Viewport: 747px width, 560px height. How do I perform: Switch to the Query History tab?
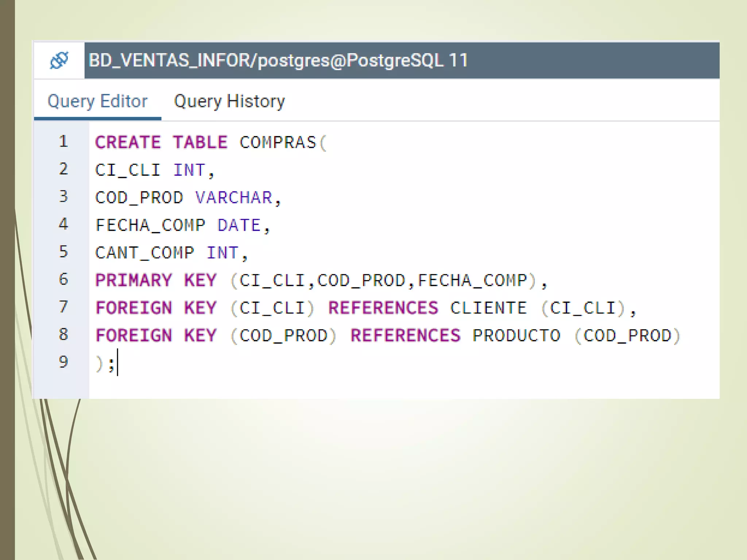(x=229, y=101)
